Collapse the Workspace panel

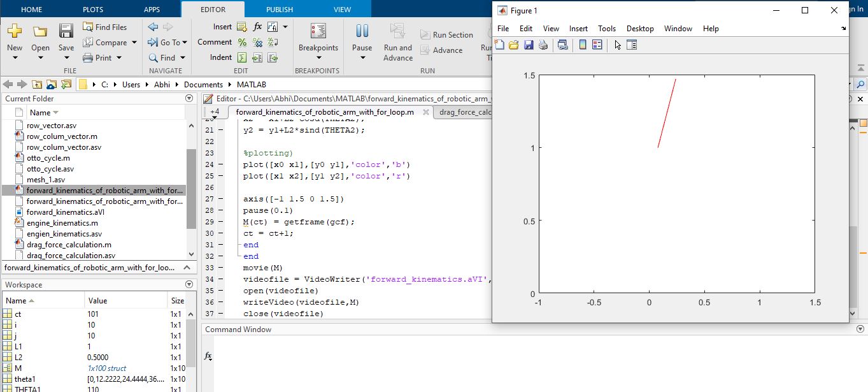pos(189,284)
